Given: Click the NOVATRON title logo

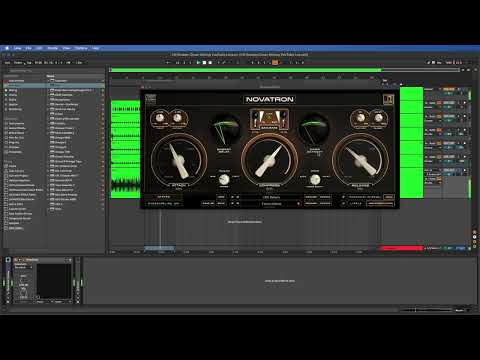Looking at the screenshot, I should 269,99.
